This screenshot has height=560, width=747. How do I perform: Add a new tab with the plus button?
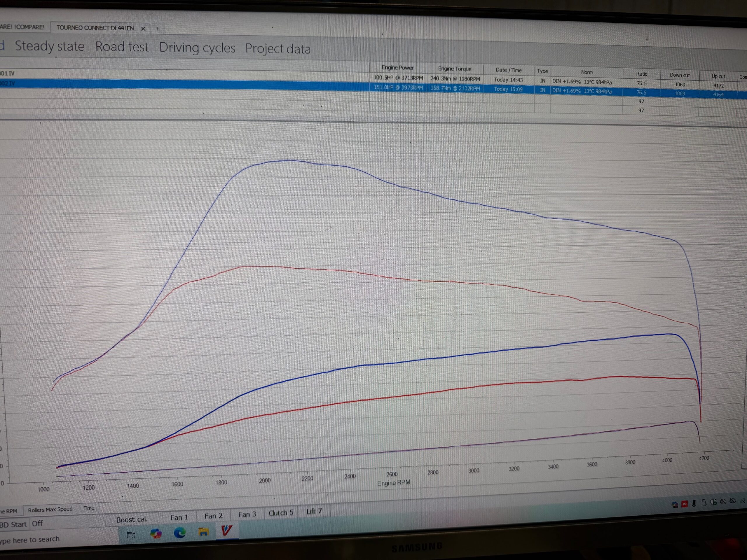pos(158,29)
